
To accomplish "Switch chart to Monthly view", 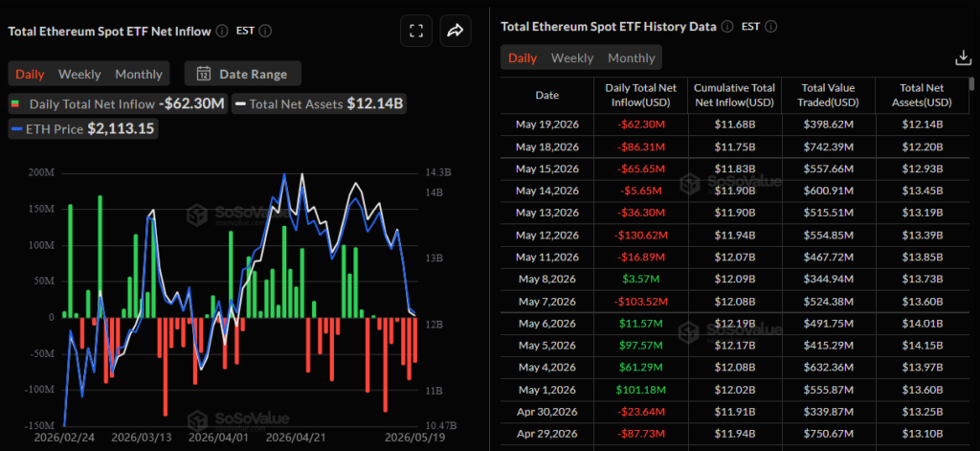I will coord(139,74).
